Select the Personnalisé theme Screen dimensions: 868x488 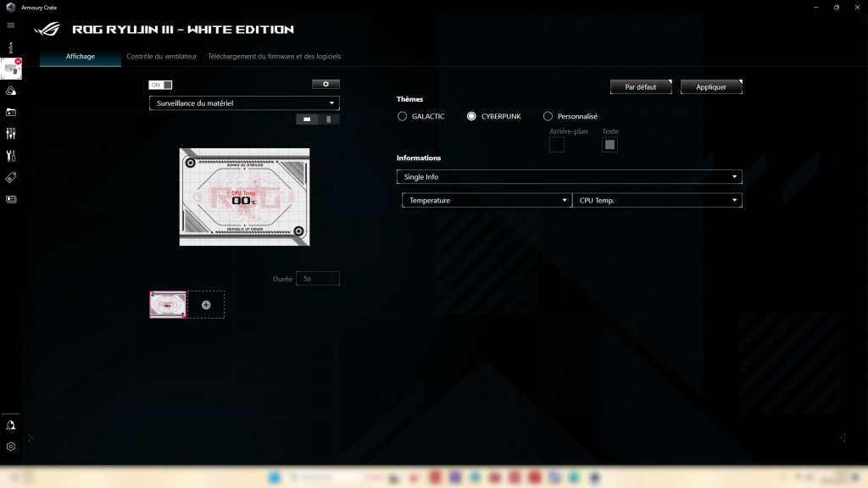click(x=548, y=116)
